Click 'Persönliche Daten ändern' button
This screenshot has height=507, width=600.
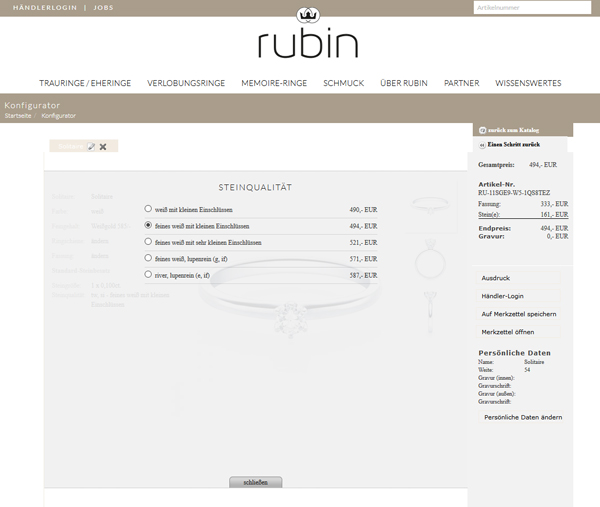523,417
